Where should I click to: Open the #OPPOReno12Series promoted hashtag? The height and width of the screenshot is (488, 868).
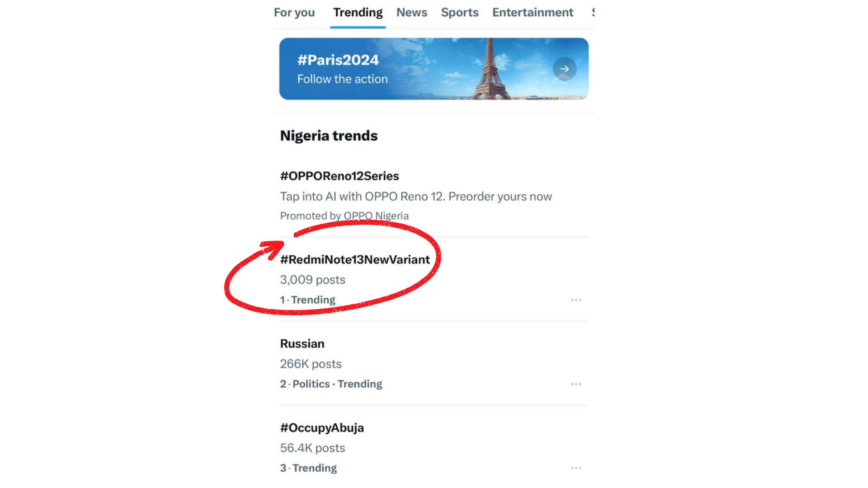point(340,176)
